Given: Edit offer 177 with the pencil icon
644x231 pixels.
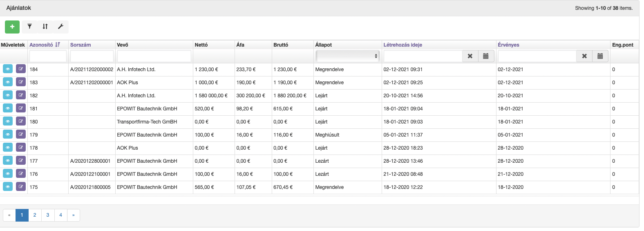Looking at the screenshot, I should click(21, 161).
